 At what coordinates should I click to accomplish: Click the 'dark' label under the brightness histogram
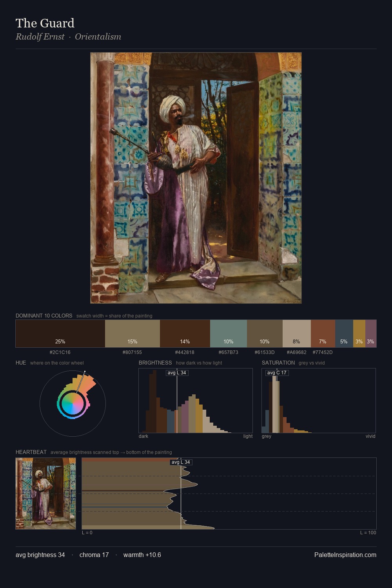coord(143,436)
